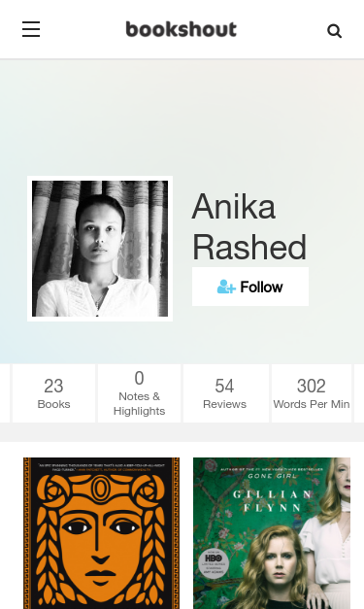Open the 54 Reviews tab
Image resolution: width=364 pixels, height=609 pixels.
[226, 393]
